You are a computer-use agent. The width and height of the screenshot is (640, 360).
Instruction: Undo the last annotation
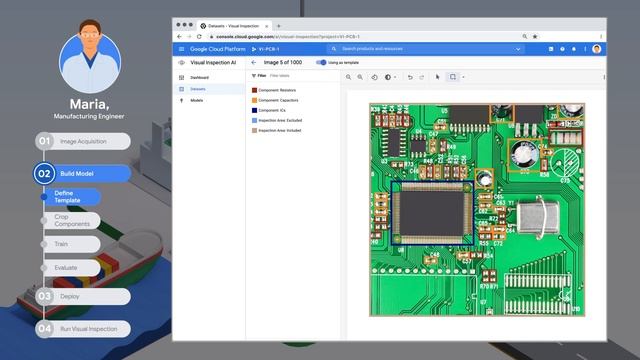(410, 77)
